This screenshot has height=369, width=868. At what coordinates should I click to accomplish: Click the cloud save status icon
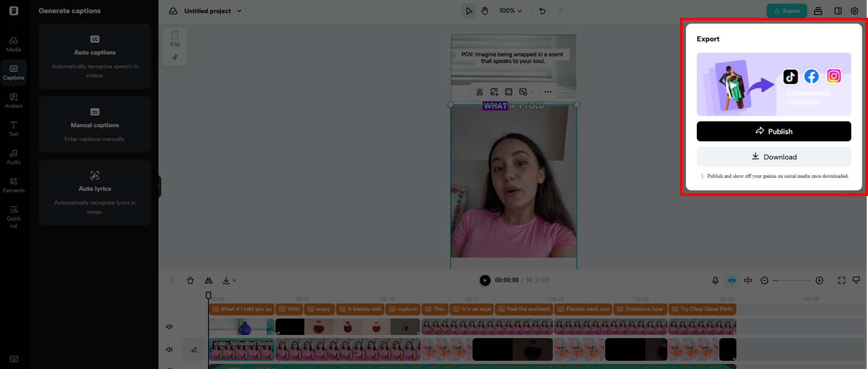(173, 11)
